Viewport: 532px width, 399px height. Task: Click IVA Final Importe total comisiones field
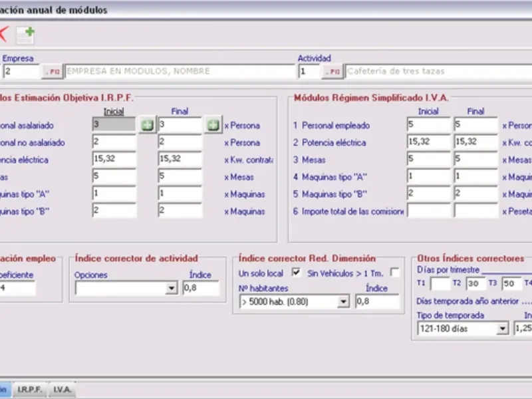(x=475, y=211)
